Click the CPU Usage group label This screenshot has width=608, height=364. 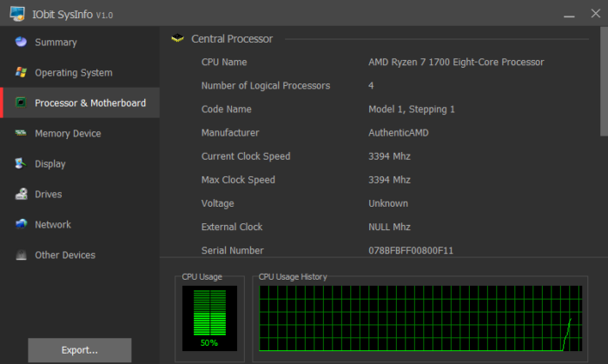202,277
